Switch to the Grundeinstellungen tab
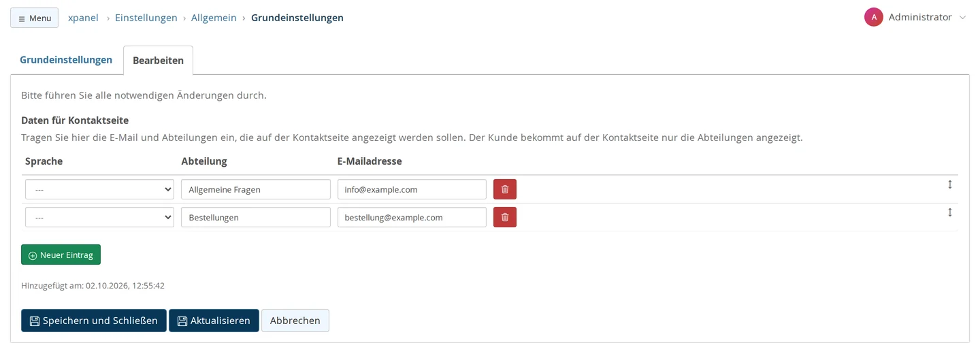 click(66, 60)
